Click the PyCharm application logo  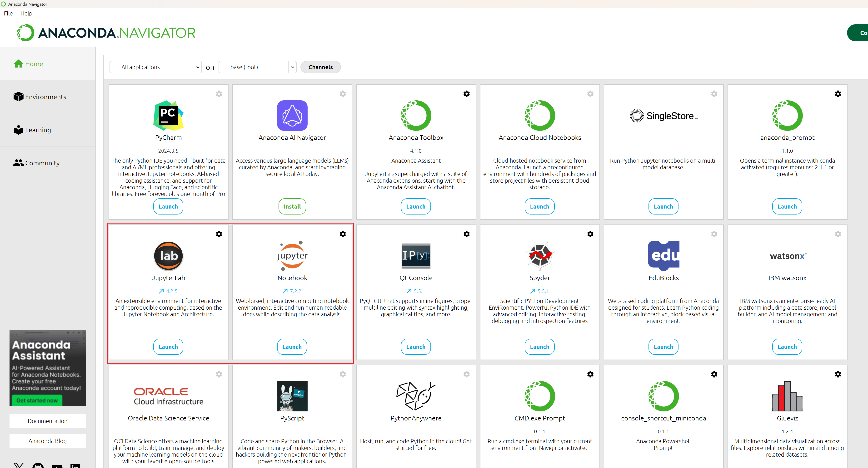point(168,116)
